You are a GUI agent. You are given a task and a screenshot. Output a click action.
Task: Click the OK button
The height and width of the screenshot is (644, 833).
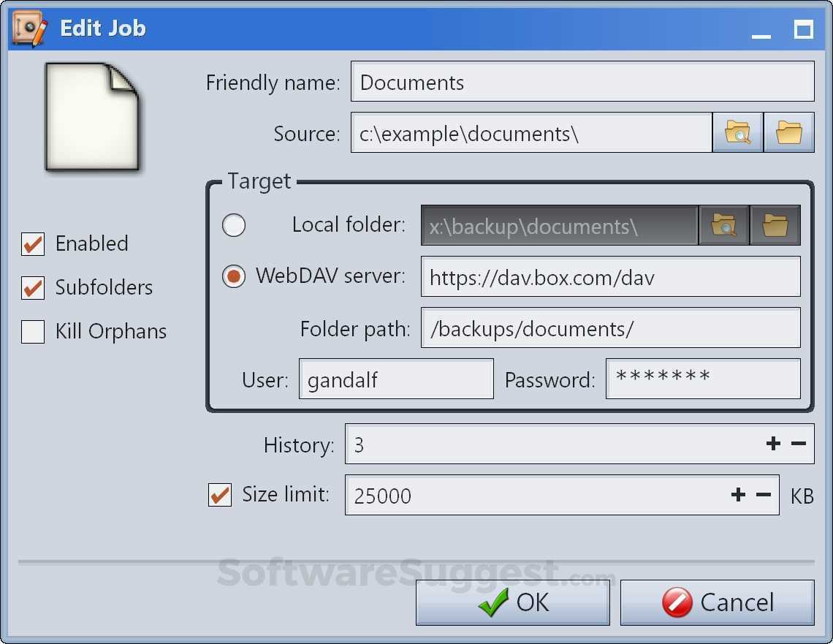[x=512, y=602]
